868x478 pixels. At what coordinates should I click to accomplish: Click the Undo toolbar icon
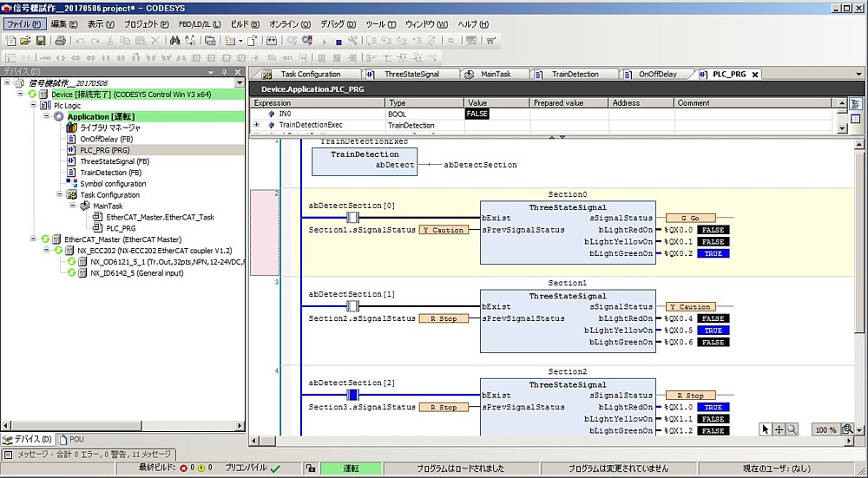tap(80, 41)
